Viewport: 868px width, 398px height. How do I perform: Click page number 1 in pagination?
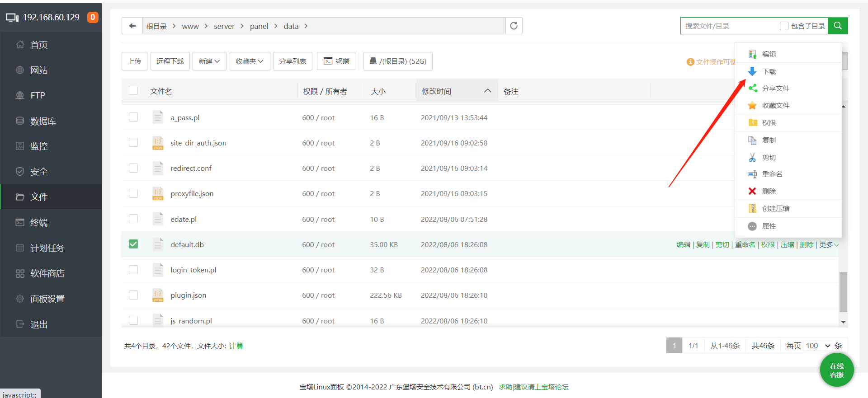(x=674, y=346)
